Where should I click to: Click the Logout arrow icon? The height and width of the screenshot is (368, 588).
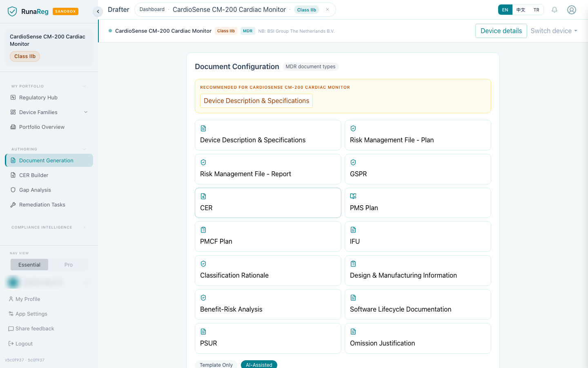click(11, 343)
